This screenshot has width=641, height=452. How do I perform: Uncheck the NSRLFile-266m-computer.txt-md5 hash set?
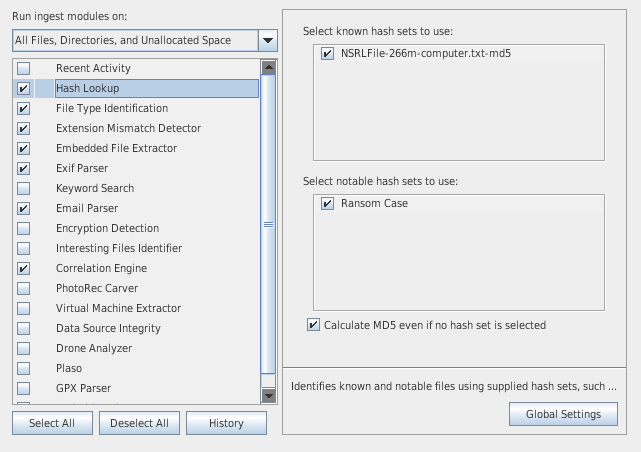point(328,54)
